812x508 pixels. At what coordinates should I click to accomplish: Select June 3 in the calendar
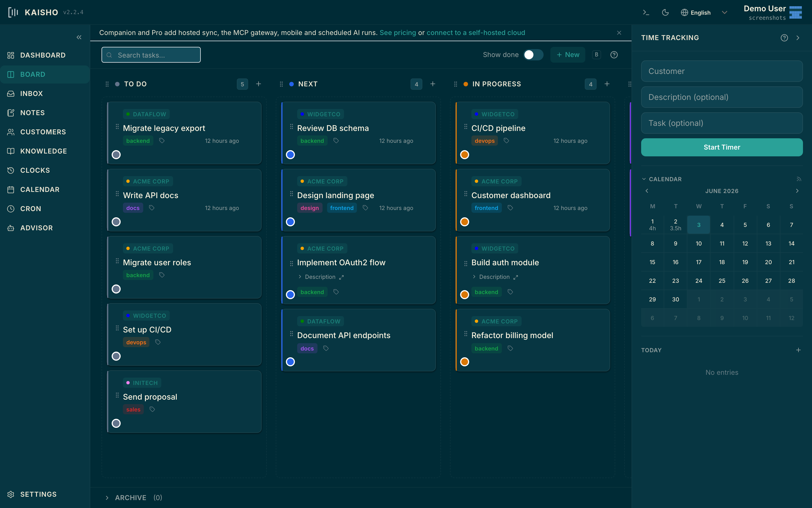(699, 225)
